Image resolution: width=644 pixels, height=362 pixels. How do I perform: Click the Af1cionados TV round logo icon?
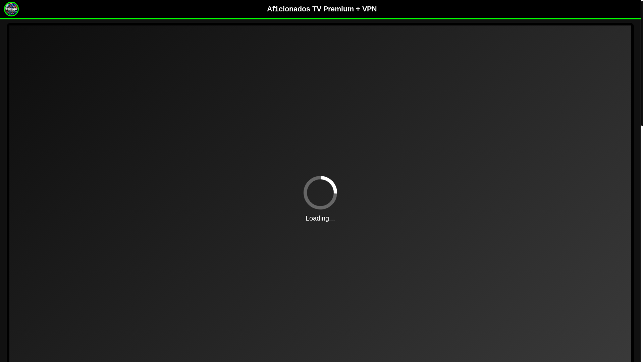[11, 9]
